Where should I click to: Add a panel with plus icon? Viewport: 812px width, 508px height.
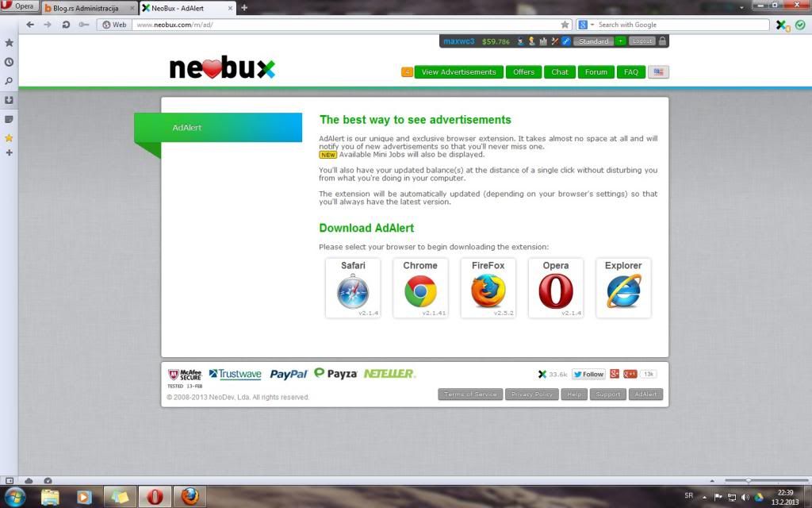[9, 152]
